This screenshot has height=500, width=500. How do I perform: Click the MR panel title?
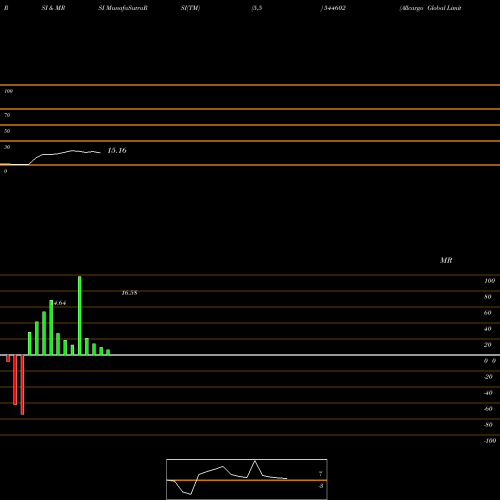pos(446,260)
